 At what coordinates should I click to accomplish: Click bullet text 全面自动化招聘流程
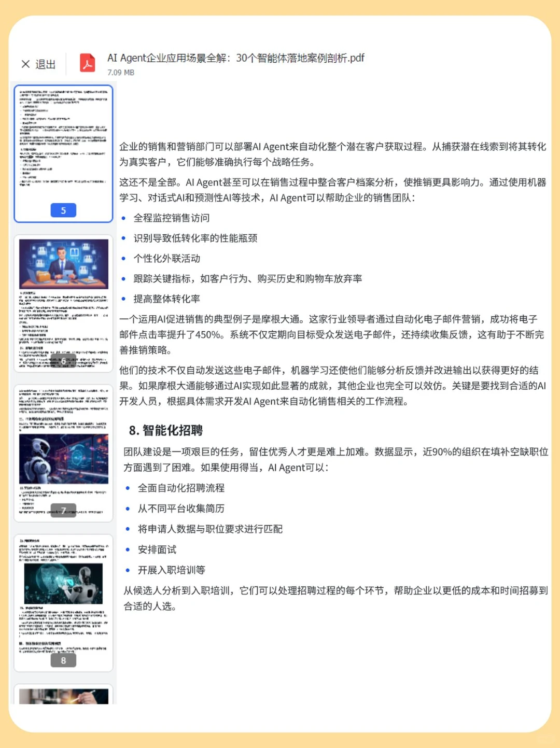[x=181, y=488]
